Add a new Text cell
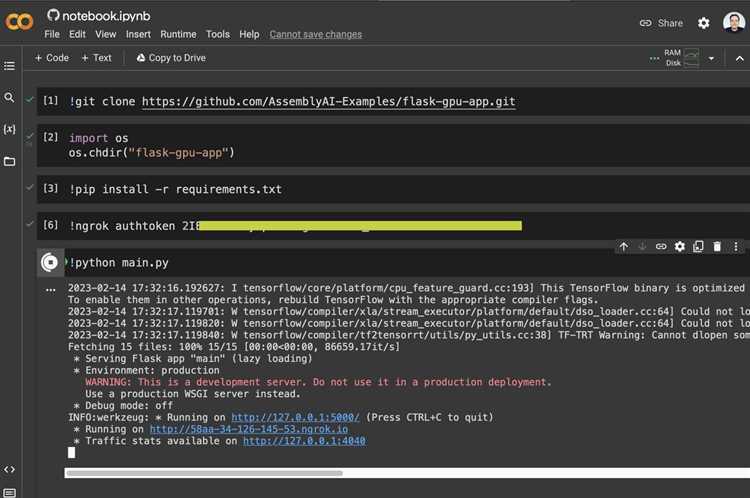 pyautogui.click(x=96, y=58)
